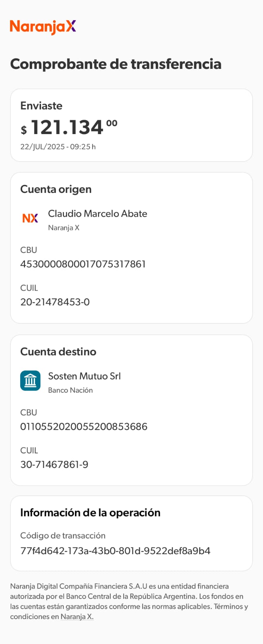Click the NaranjaX logo at top
Viewport: 263px width, 644px height.
43,27
